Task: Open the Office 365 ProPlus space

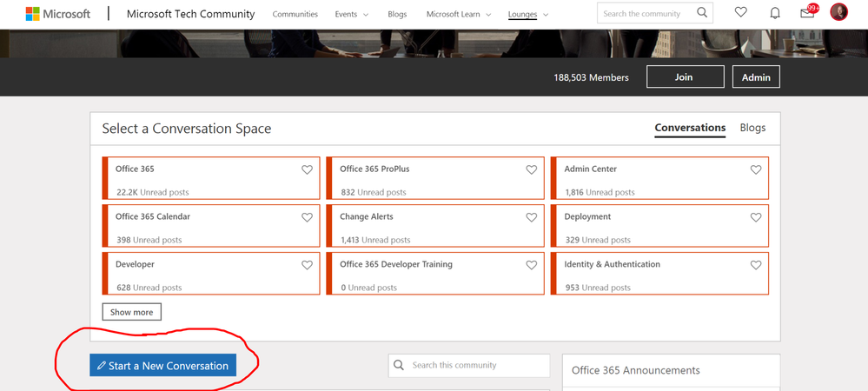Action: click(x=435, y=178)
